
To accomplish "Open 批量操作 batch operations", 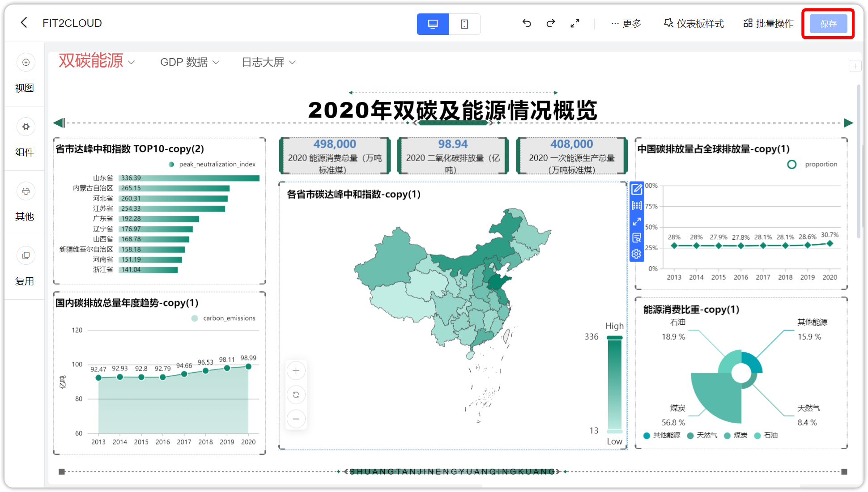I will 769,24.
